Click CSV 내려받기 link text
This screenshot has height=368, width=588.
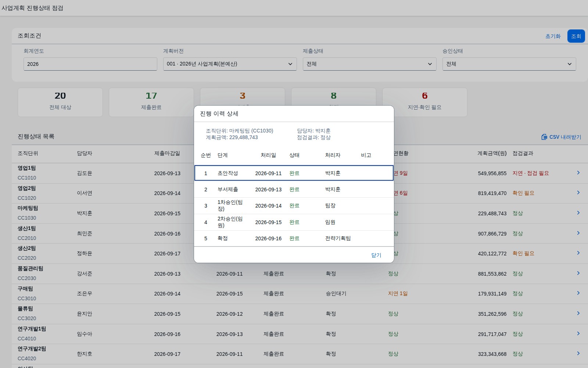[565, 137]
